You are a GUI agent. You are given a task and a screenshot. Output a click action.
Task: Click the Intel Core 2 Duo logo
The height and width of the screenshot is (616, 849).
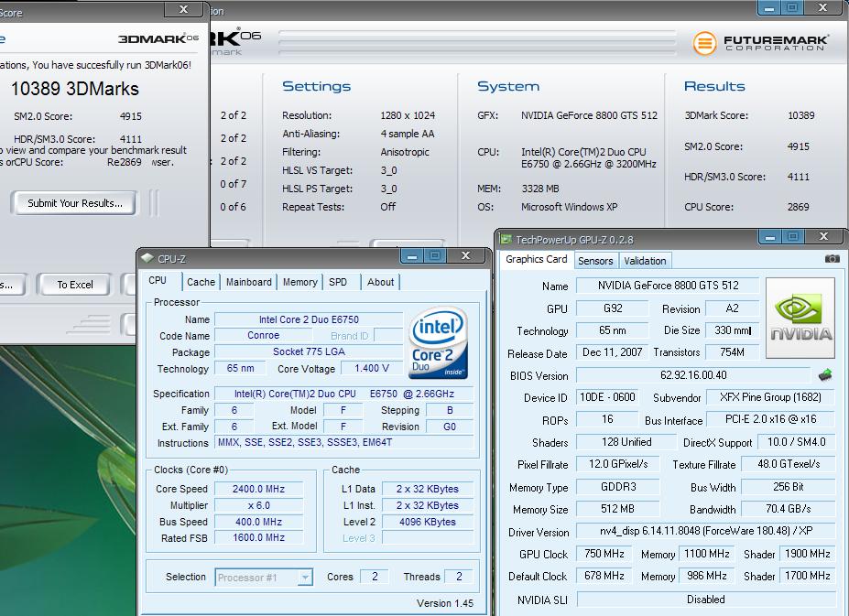point(438,342)
